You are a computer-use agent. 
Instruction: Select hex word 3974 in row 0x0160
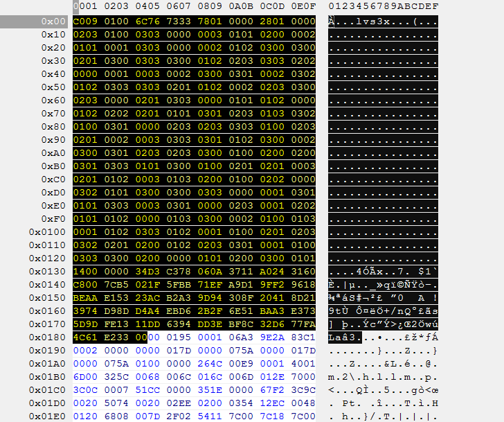click(x=85, y=311)
